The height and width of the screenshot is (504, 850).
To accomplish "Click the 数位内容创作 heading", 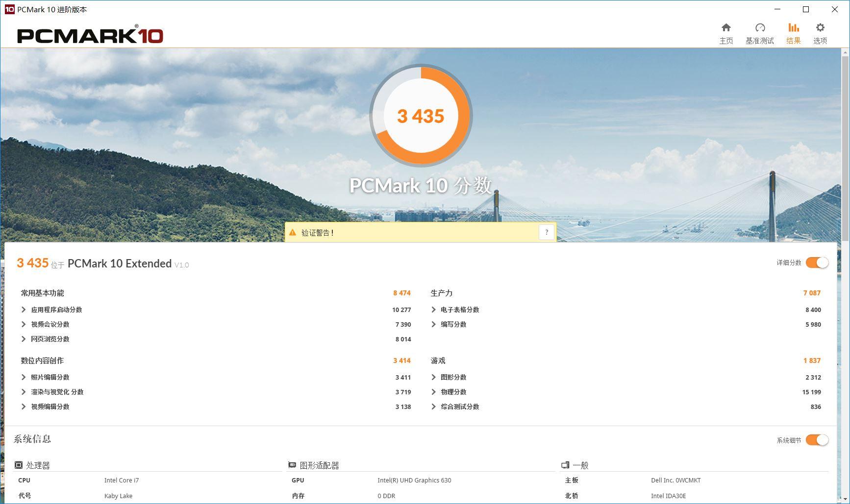I will [x=42, y=360].
